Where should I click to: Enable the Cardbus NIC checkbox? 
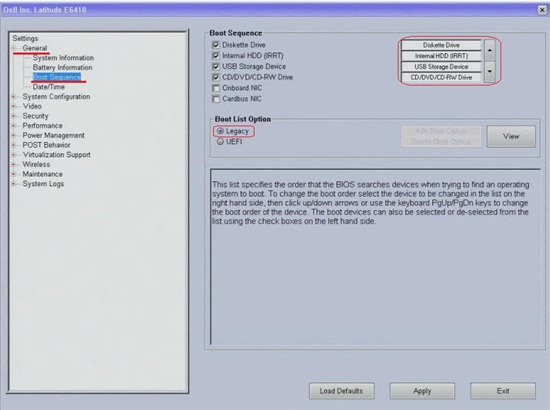click(216, 99)
